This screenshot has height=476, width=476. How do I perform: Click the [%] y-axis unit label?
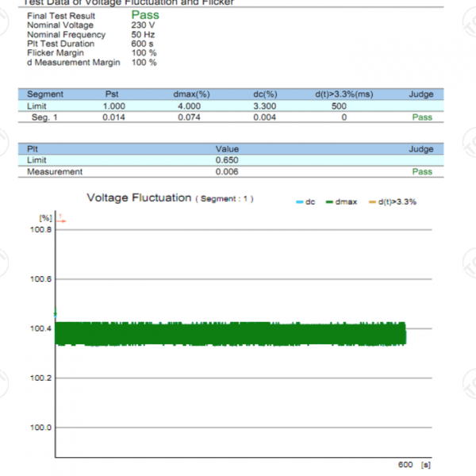point(45,218)
